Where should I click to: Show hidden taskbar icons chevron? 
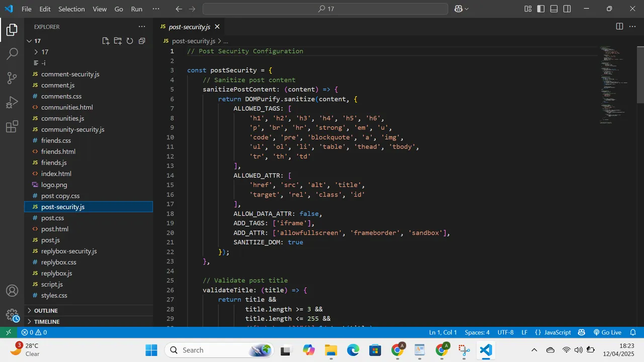point(534,350)
